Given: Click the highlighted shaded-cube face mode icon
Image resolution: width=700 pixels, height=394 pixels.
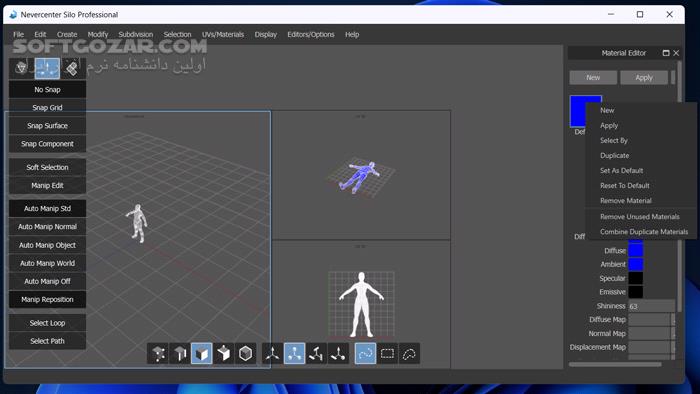Looking at the screenshot, I should (202, 354).
